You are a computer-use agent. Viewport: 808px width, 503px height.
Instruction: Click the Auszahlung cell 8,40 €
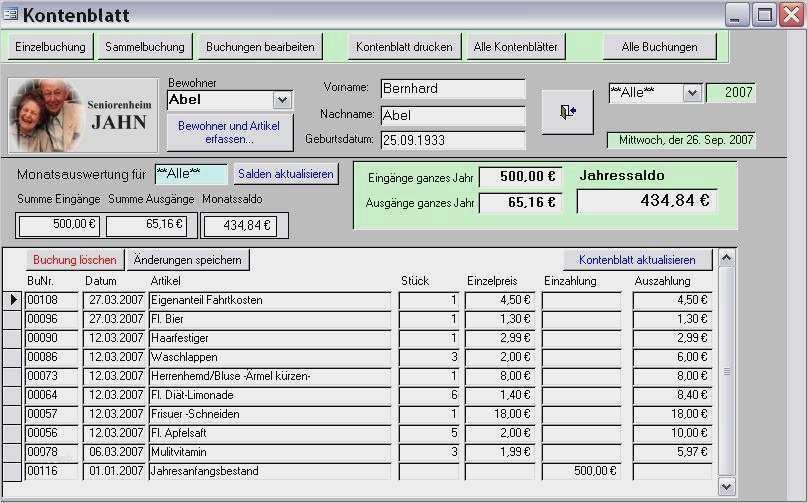click(x=672, y=396)
